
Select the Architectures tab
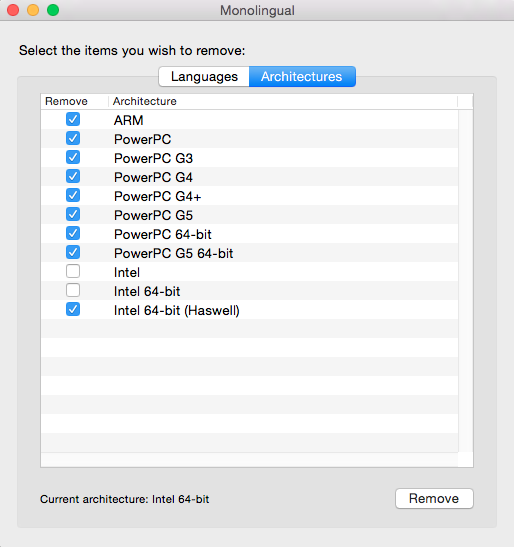(302, 76)
